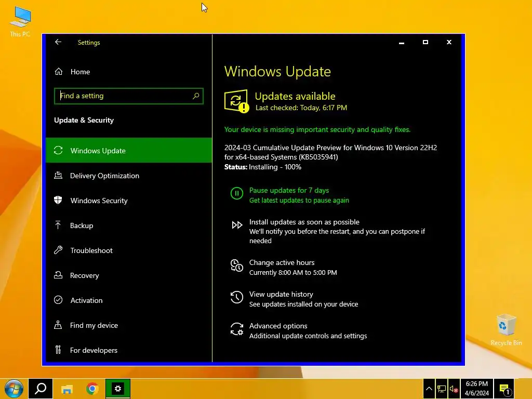Open the Start button on taskbar
532x399 pixels.
tap(14, 389)
